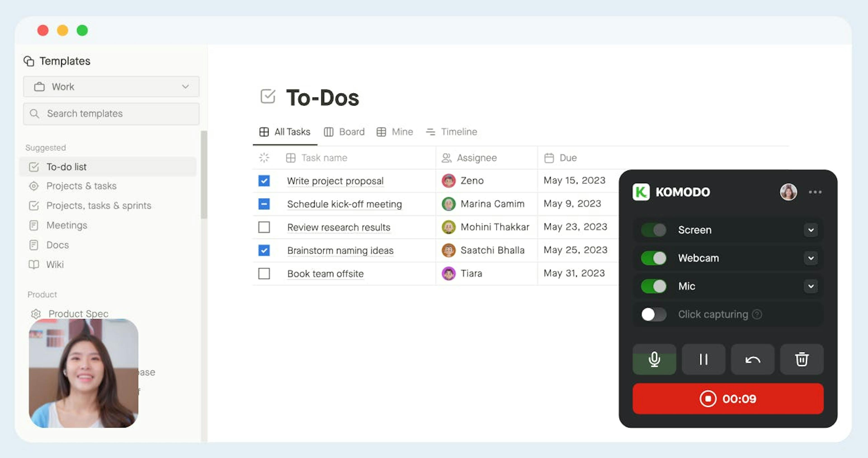This screenshot has width=868, height=458.
Task: Click the Meetings document icon
Action: 34,225
